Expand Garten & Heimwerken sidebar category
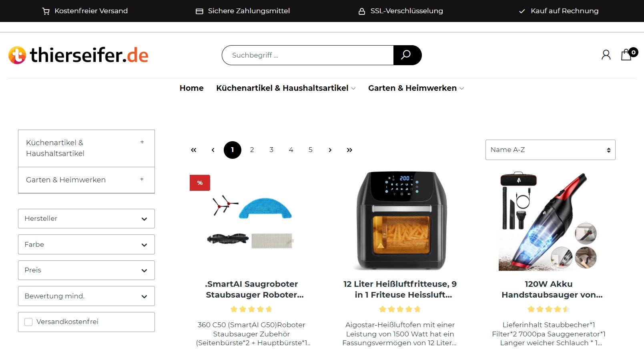Viewport: 644px width, 352px height. (142, 179)
